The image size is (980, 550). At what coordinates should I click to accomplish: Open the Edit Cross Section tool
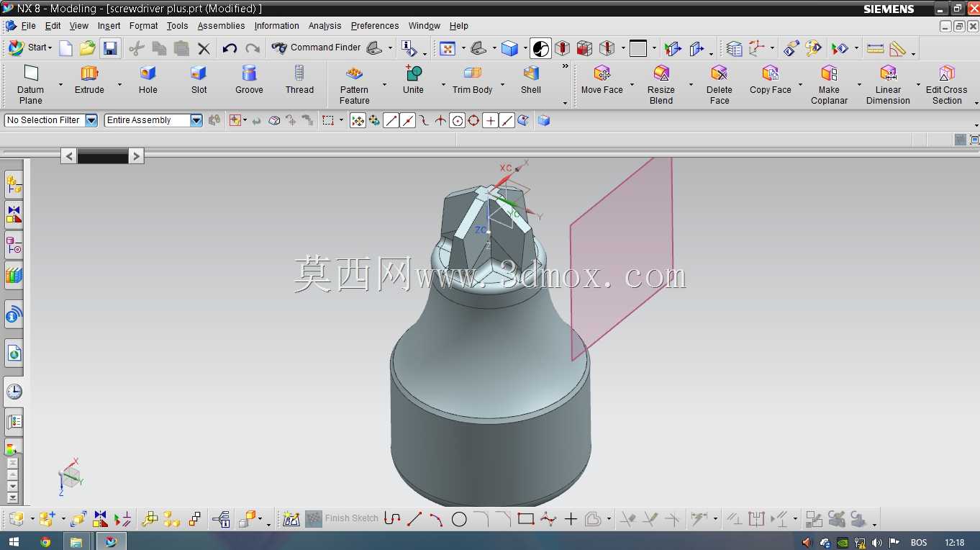click(x=947, y=84)
